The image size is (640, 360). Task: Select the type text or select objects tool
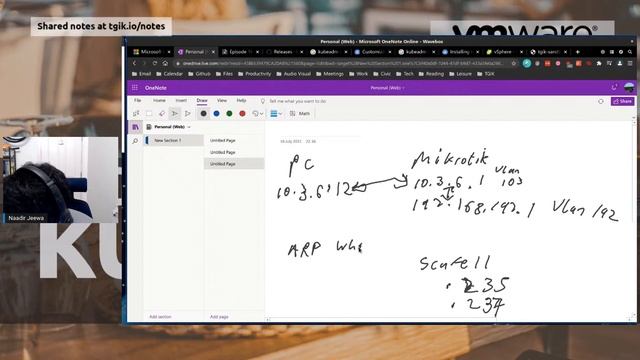pyautogui.click(x=136, y=113)
